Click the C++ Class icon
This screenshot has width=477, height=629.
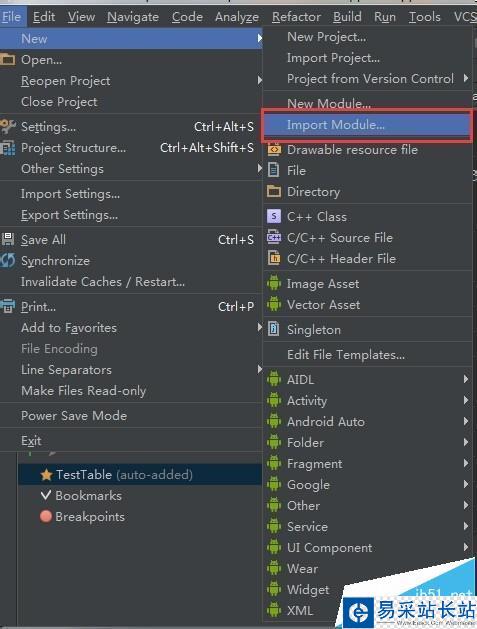point(274,217)
